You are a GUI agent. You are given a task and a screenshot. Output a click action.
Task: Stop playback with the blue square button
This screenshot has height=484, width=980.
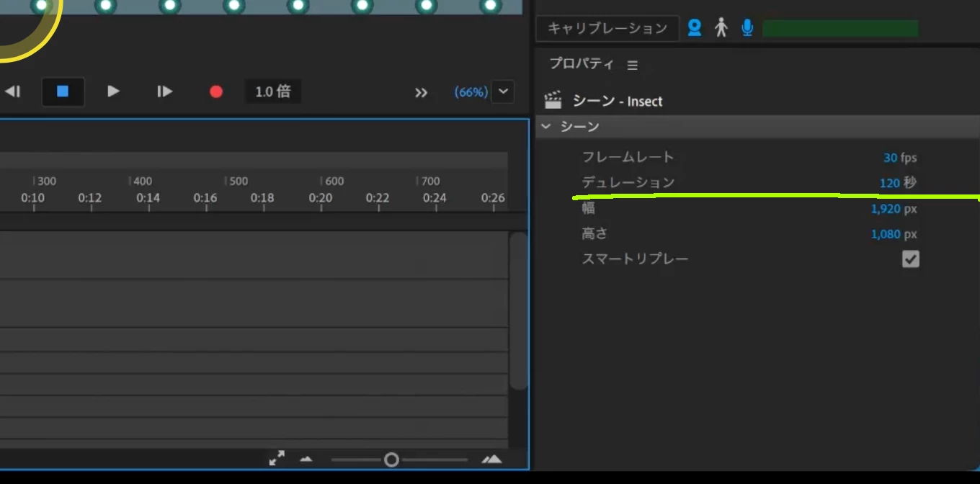tap(63, 91)
